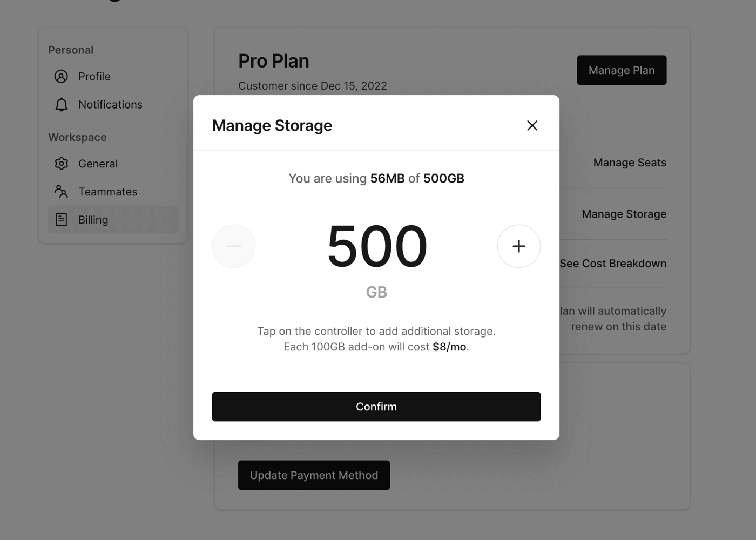Click the Manage Seats link

pyautogui.click(x=629, y=163)
